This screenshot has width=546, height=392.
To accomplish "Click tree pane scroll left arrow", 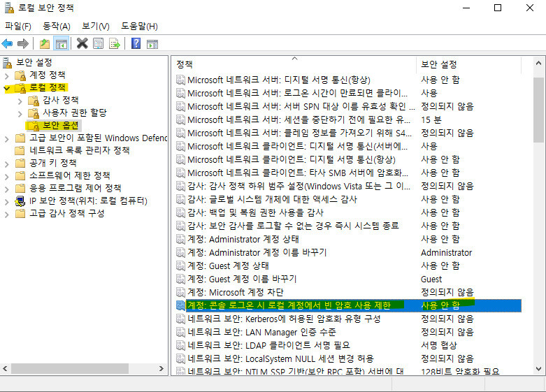I will click(5, 368).
